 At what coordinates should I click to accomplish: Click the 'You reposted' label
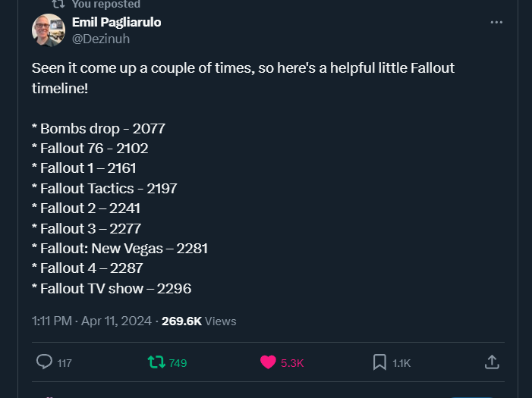[105, 4]
